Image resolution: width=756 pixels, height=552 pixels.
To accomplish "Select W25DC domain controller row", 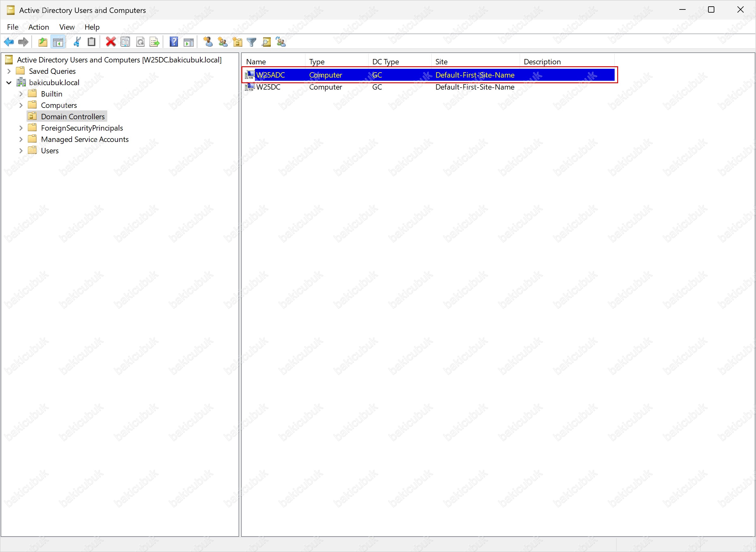I will (429, 87).
